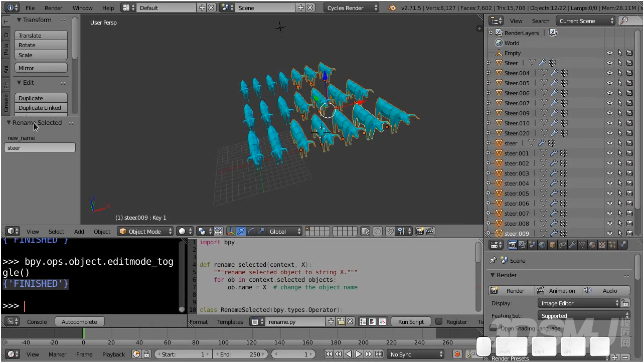
Task: Click the Autocomplete button
Action: (x=79, y=321)
